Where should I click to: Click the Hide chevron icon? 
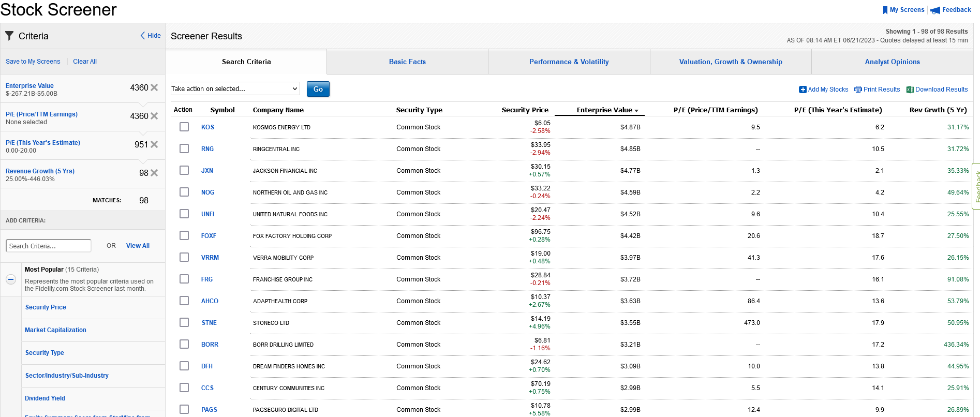pyautogui.click(x=143, y=36)
